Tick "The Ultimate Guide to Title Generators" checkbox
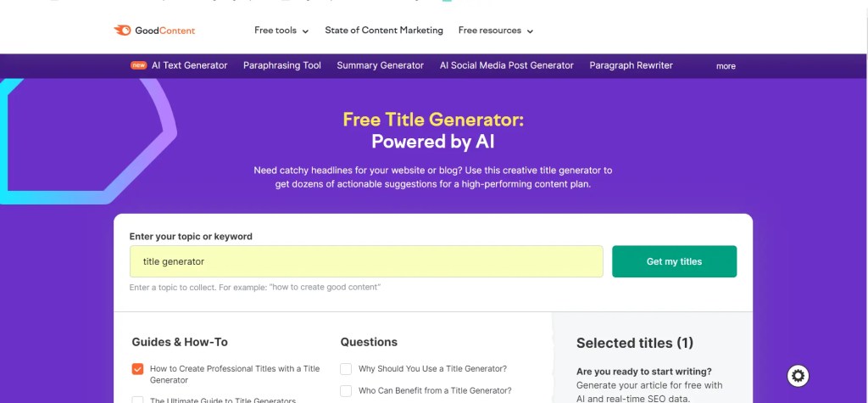The width and height of the screenshot is (868, 403). [x=137, y=400]
